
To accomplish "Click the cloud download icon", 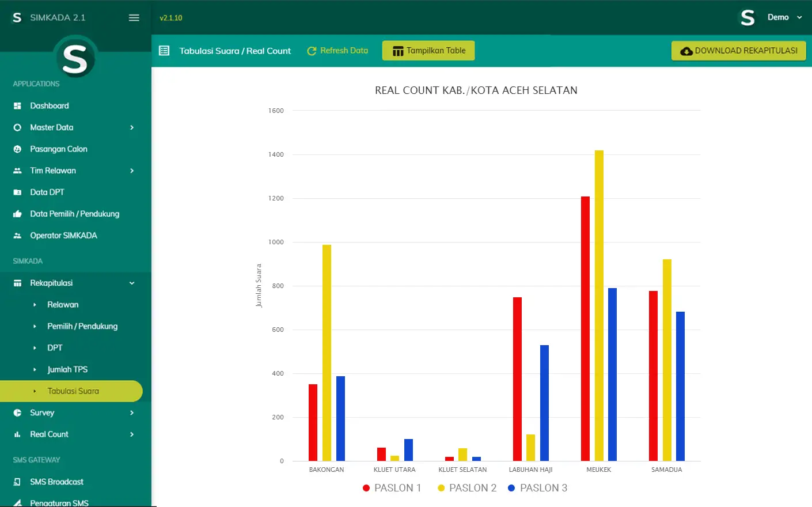I will pyautogui.click(x=686, y=51).
